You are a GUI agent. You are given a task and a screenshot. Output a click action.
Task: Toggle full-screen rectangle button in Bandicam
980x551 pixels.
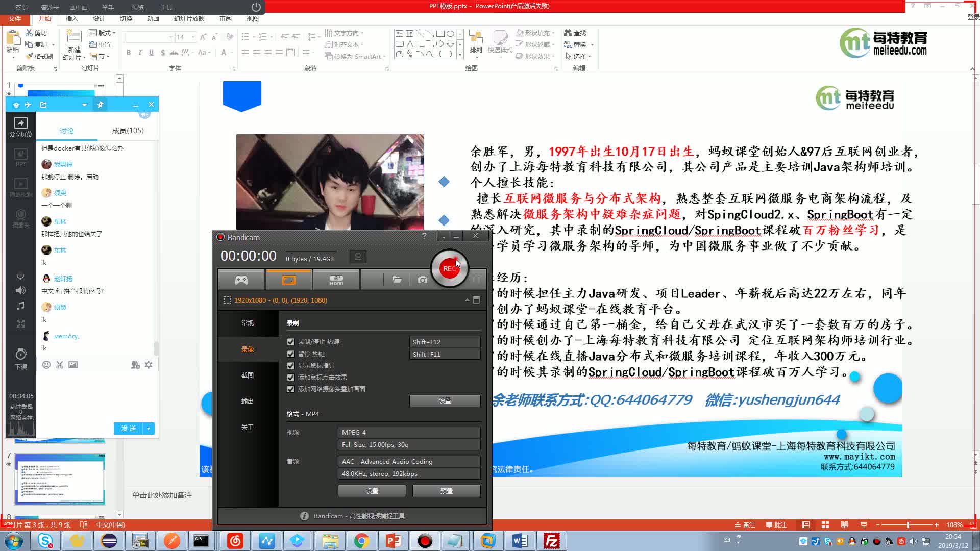[476, 300]
